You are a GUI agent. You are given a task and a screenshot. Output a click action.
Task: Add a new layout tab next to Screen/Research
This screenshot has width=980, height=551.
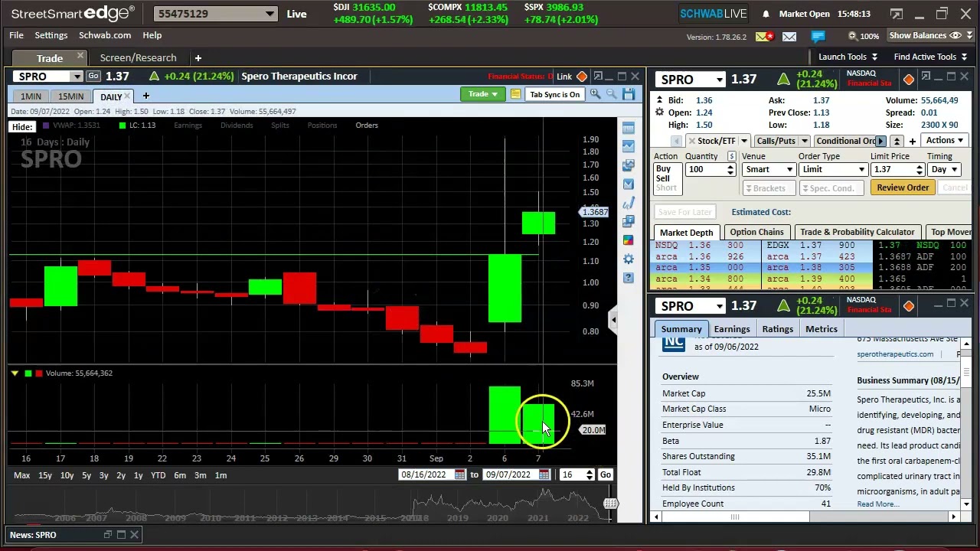198,57
